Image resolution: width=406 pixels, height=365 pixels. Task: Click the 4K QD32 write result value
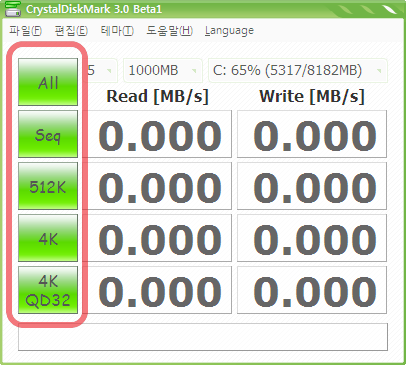pyautogui.click(x=312, y=290)
